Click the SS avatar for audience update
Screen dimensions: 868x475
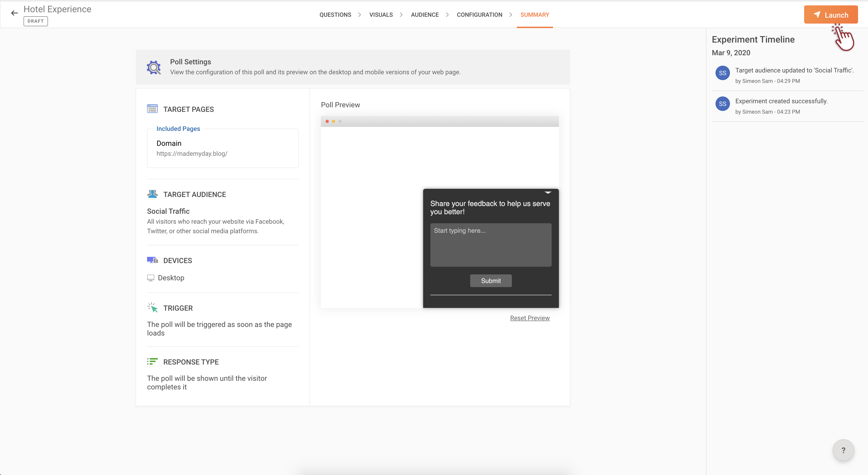[723, 73]
